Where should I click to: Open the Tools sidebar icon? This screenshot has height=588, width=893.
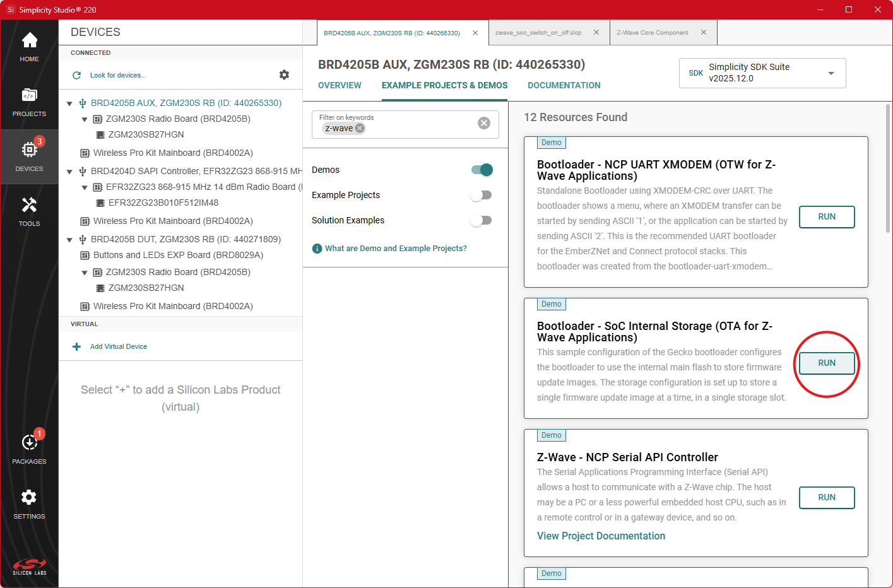29,211
